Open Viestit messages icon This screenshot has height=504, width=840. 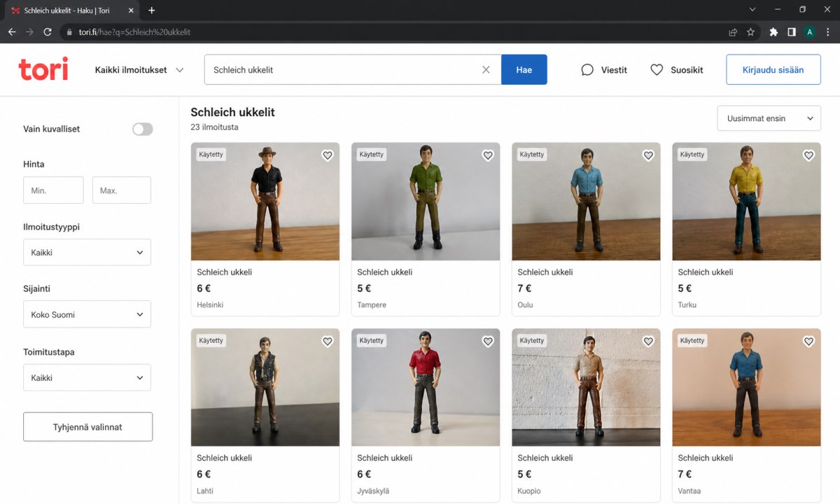pos(587,70)
